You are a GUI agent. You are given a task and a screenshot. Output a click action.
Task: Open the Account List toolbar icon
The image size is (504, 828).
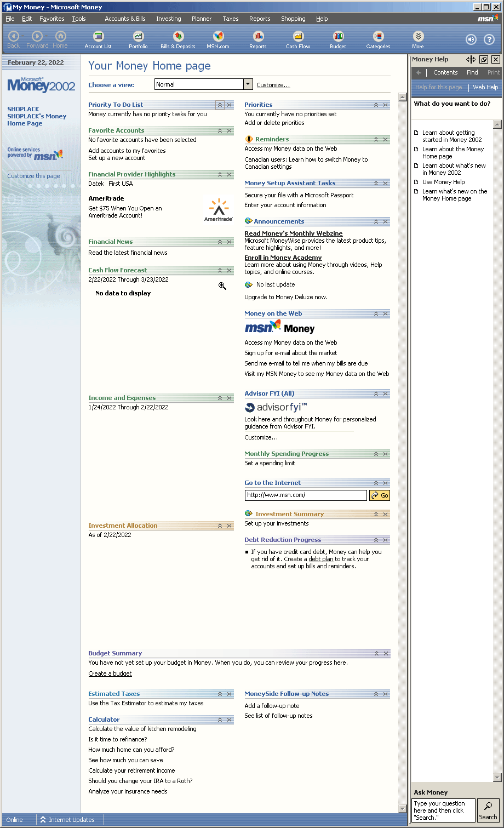pyautogui.click(x=98, y=40)
